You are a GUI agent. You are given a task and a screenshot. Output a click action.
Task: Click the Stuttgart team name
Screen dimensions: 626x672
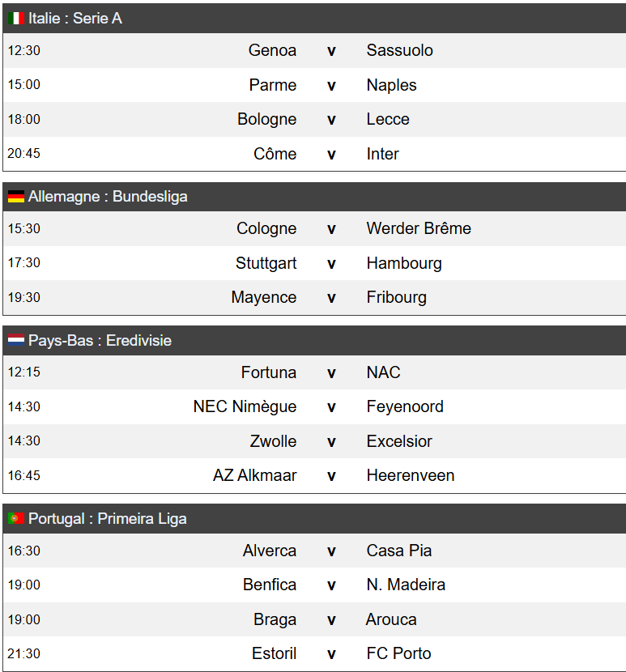pos(266,263)
